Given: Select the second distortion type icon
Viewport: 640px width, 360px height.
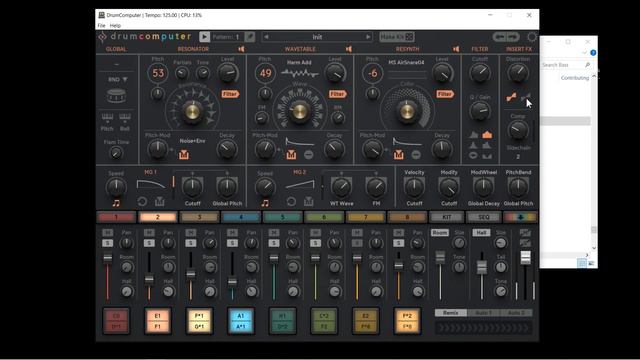Looking at the screenshot, I should [525, 97].
